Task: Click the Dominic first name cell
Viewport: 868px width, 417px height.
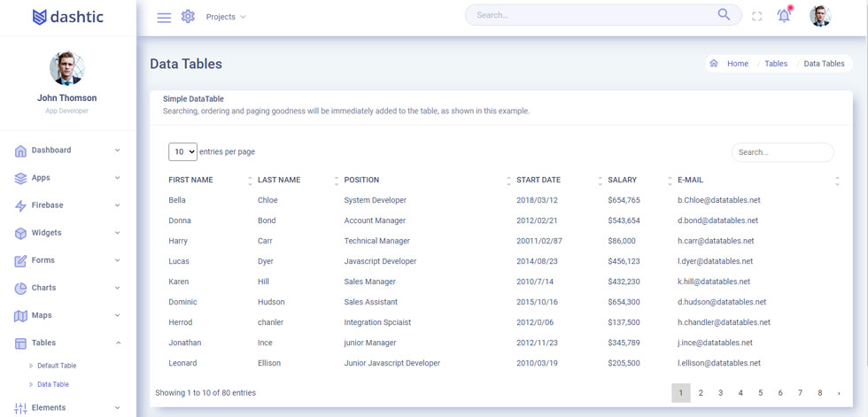Action: point(182,302)
